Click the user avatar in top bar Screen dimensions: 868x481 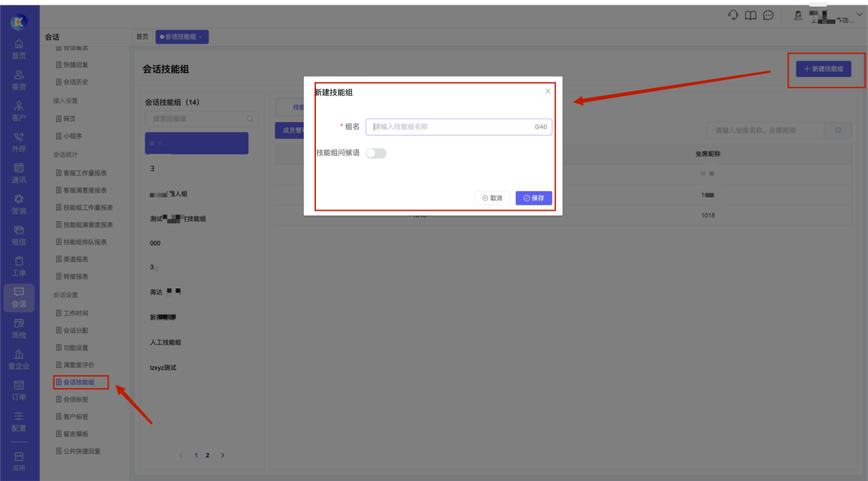click(798, 16)
